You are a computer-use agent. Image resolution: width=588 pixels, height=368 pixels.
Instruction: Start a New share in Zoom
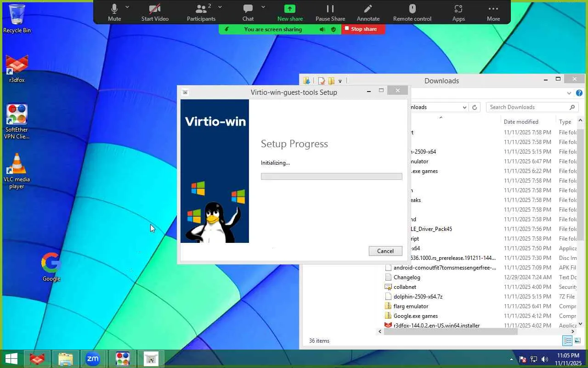tap(290, 12)
